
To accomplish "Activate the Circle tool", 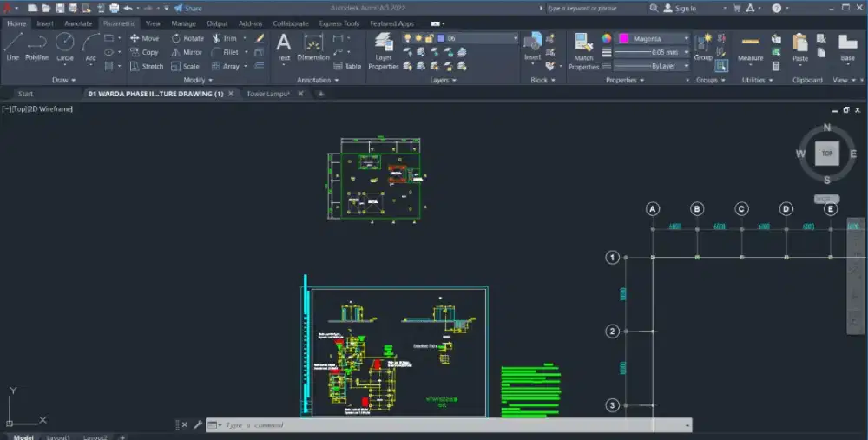I will (65, 46).
